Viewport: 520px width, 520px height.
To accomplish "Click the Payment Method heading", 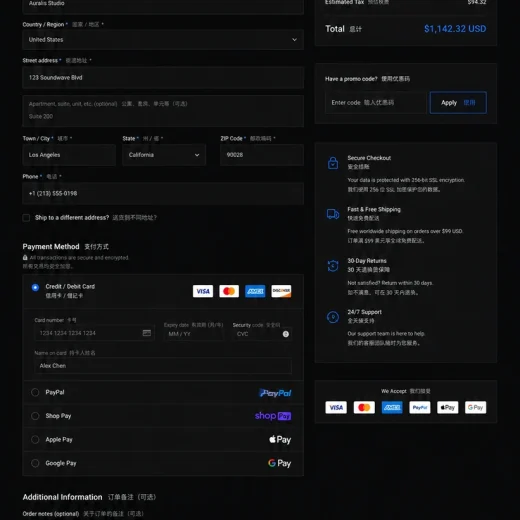I will tap(51, 247).
